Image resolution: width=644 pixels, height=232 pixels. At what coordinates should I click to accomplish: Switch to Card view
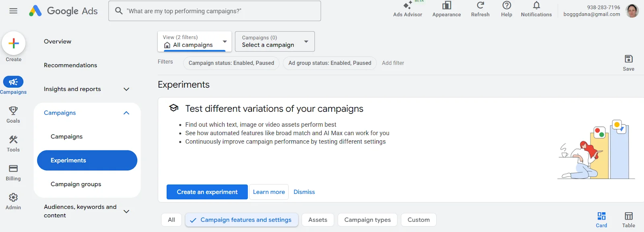tap(601, 220)
